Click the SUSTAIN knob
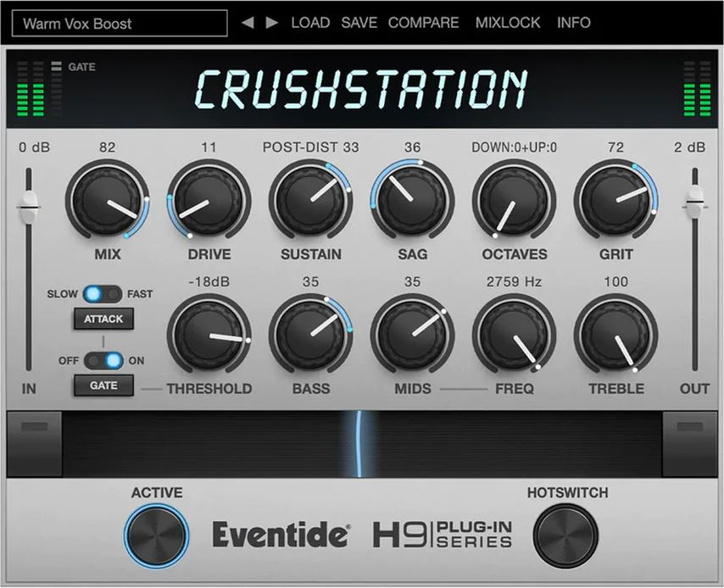The image size is (724, 588). tap(311, 200)
